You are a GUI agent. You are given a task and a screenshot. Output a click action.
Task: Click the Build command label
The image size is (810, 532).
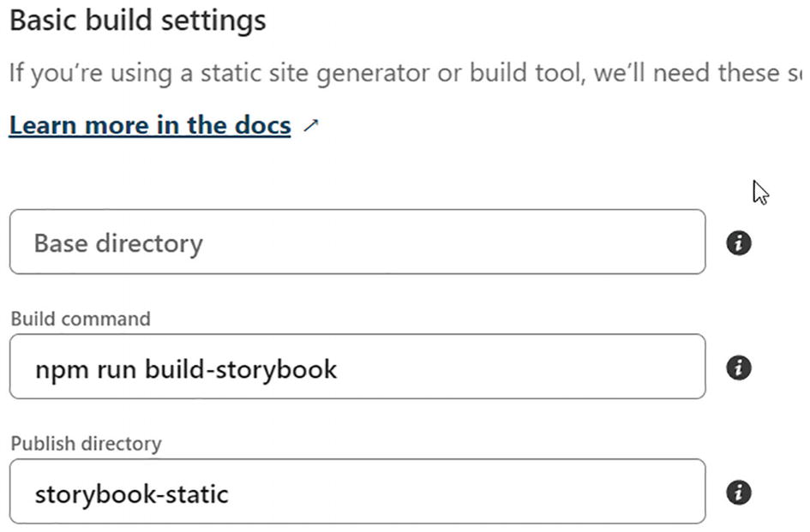tap(81, 319)
